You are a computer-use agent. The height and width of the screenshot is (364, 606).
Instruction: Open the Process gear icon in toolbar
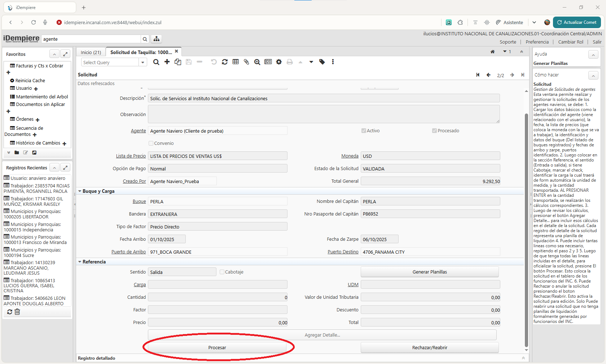coord(279,62)
